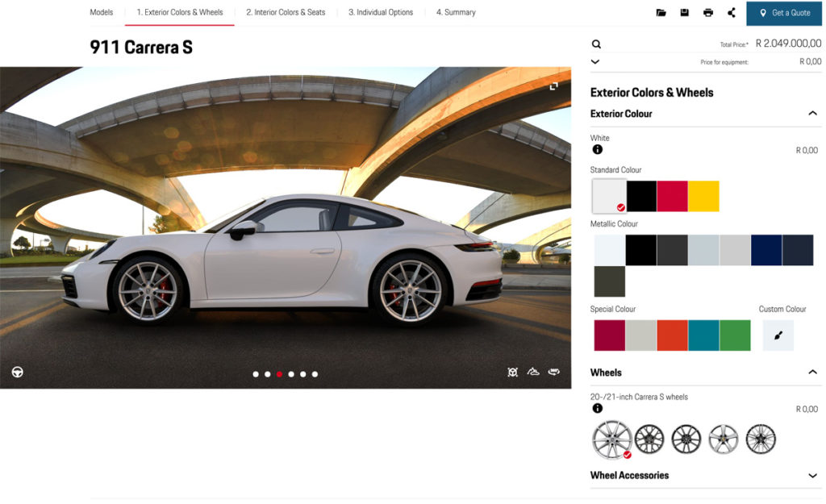The image size is (826, 504).
Task: Choose the second wheel with dark mesh design
Action: pos(649,439)
